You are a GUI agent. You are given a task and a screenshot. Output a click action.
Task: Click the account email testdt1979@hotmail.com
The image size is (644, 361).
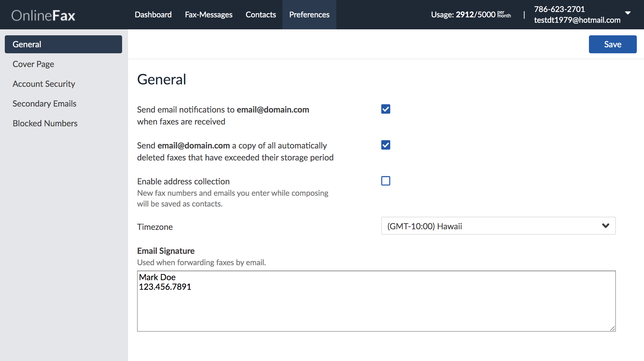[577, 20]
